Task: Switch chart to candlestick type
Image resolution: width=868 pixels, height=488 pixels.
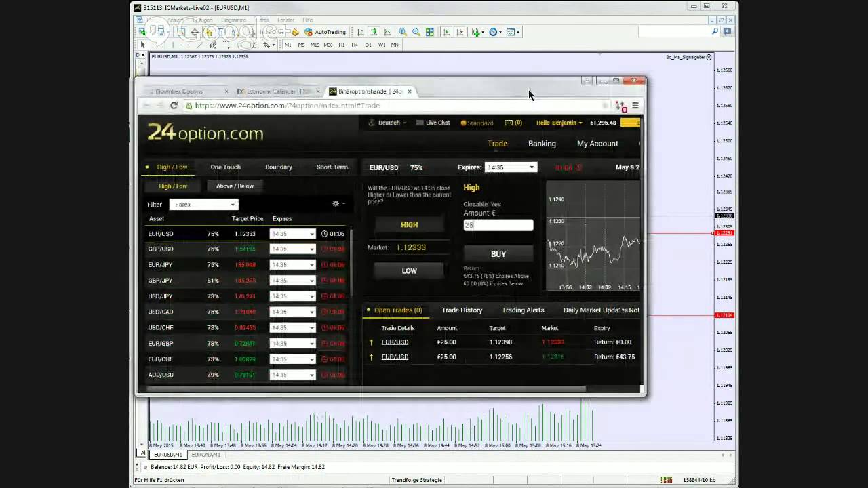Action: pos(374,32)
